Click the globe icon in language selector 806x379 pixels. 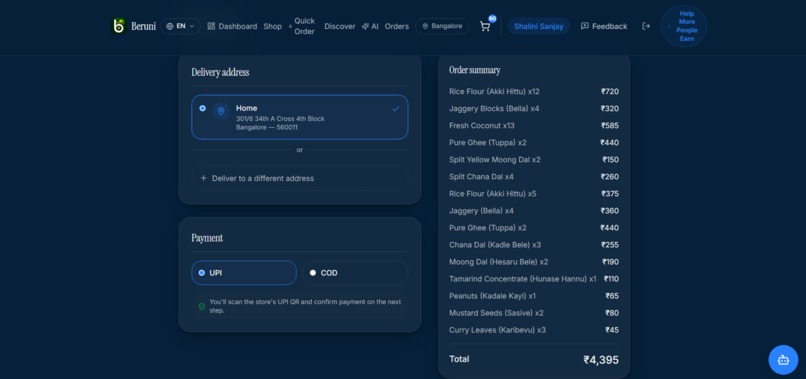coord(170,26)
